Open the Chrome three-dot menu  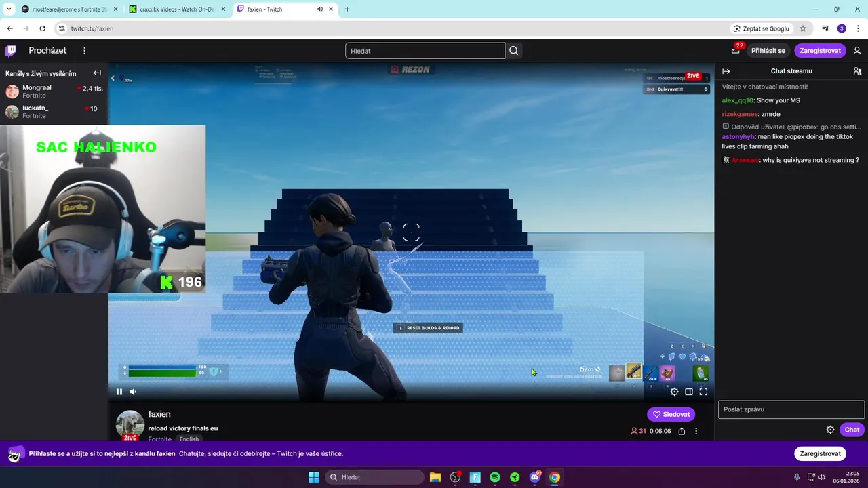858,28
